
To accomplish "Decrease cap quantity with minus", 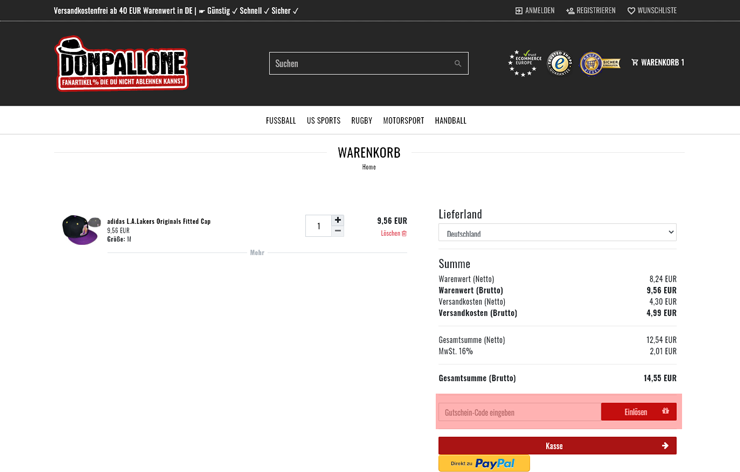I will (x=337, y=231).
